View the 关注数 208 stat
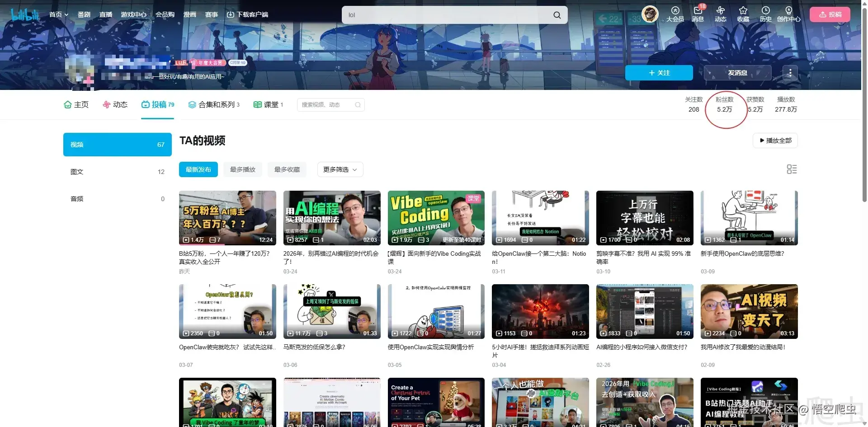This screenshot has height=427, width=868. [693, 104]
